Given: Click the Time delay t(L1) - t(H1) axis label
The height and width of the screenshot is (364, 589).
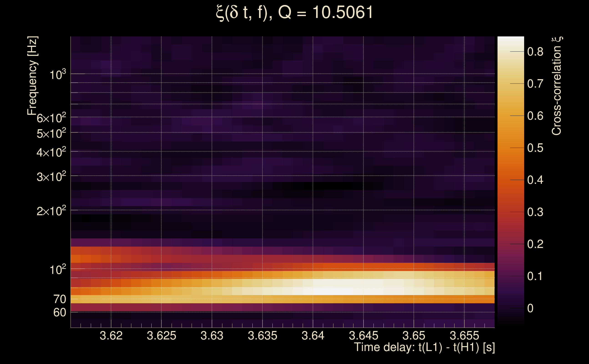Looking at the screenshot, I should pos(424,347).
